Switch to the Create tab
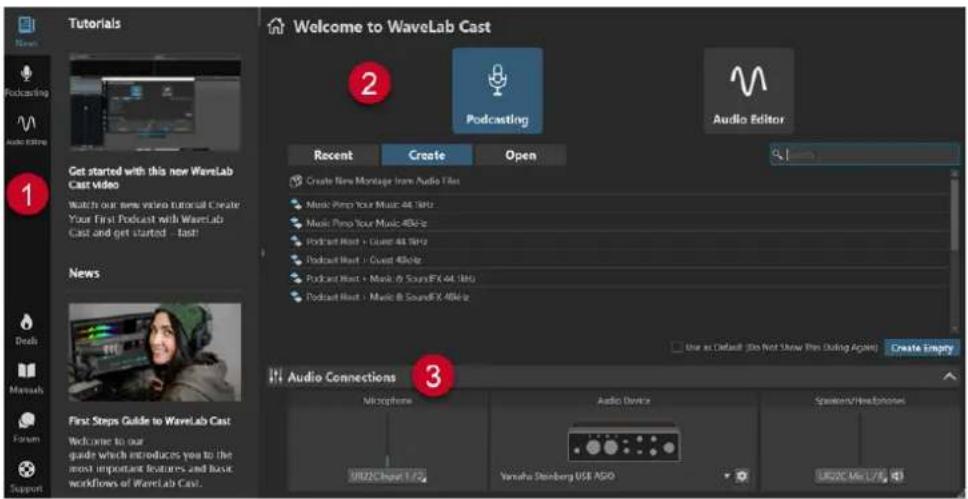The width and height of the screenshot is (968, 499). 427,155
